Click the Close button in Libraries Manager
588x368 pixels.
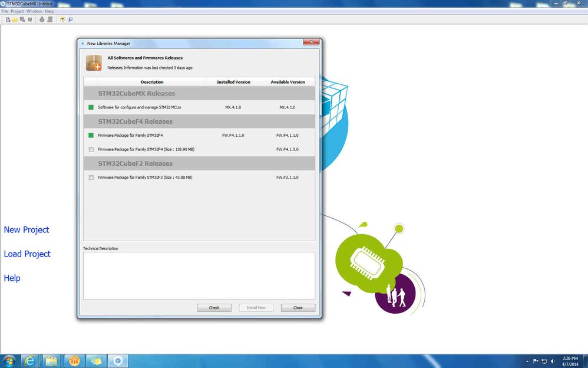(x=298, y=307)
